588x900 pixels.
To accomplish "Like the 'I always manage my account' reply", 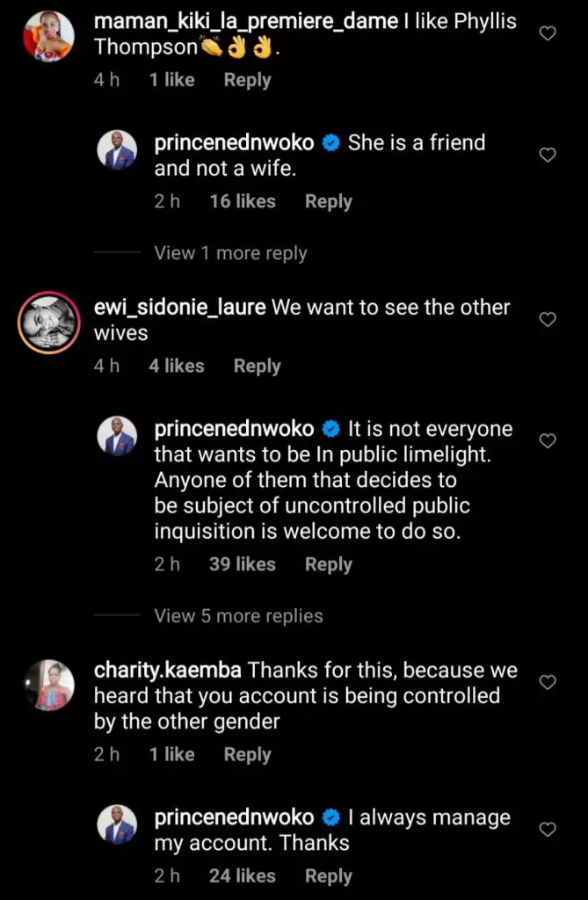I will (548, 829).
